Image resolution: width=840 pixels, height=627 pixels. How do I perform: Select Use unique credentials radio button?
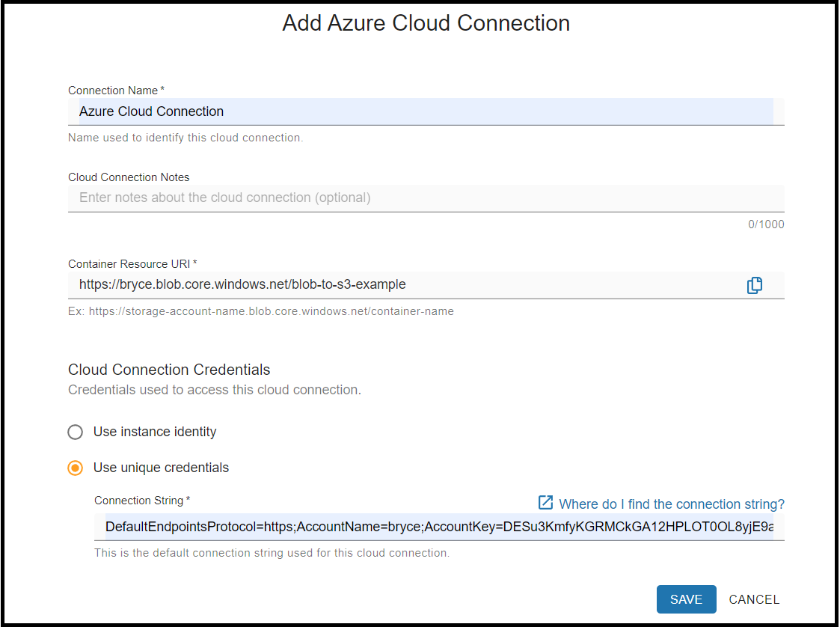(x=76, y=468)
